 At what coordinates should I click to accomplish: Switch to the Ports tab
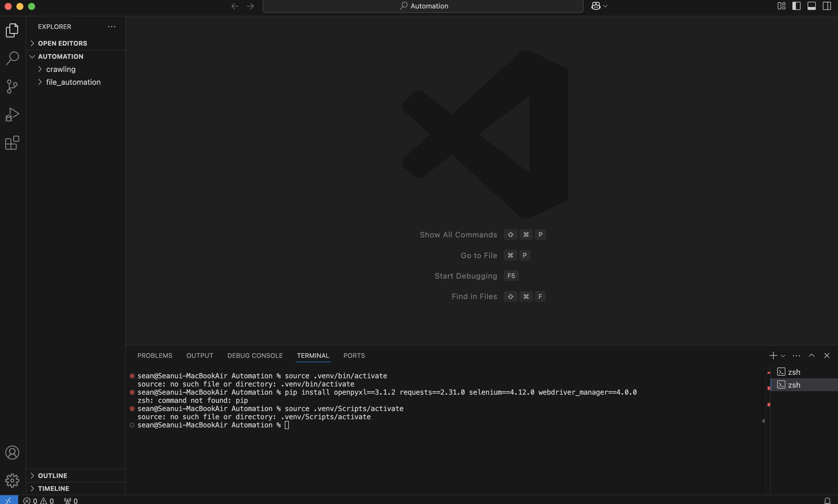[x=354, y=355]
